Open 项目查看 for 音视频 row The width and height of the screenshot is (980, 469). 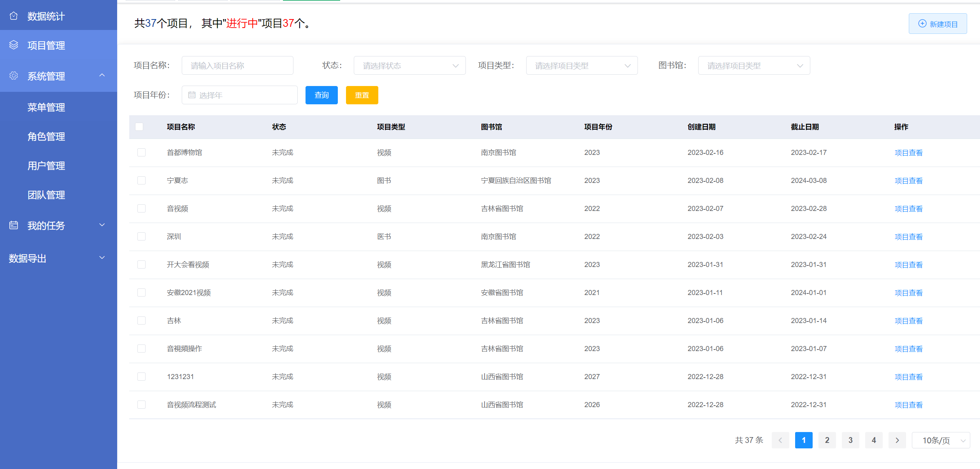pos(908,209)
